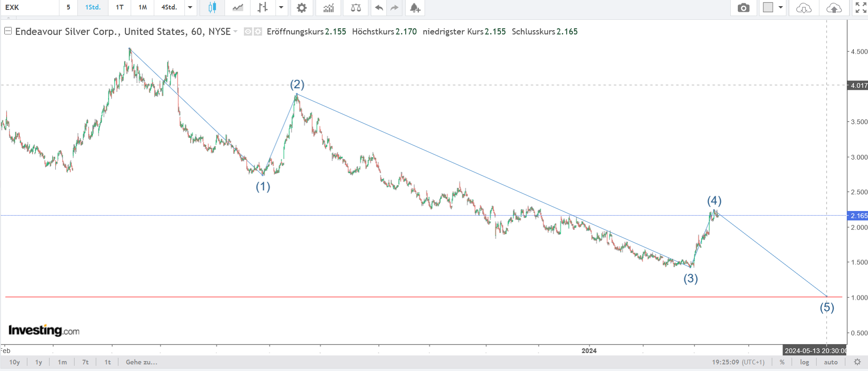Select the bar chart style
The width and height of the screenshot is (868, 371).
coord(263,8)
